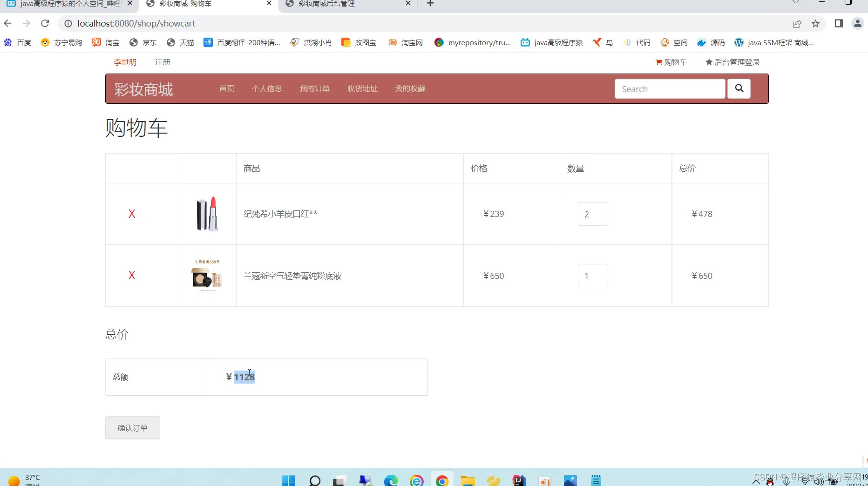Viewport: 868px width, 486px height.
Task: Open File Explorer from the taskbar
Action: click(x=468, y=480)
